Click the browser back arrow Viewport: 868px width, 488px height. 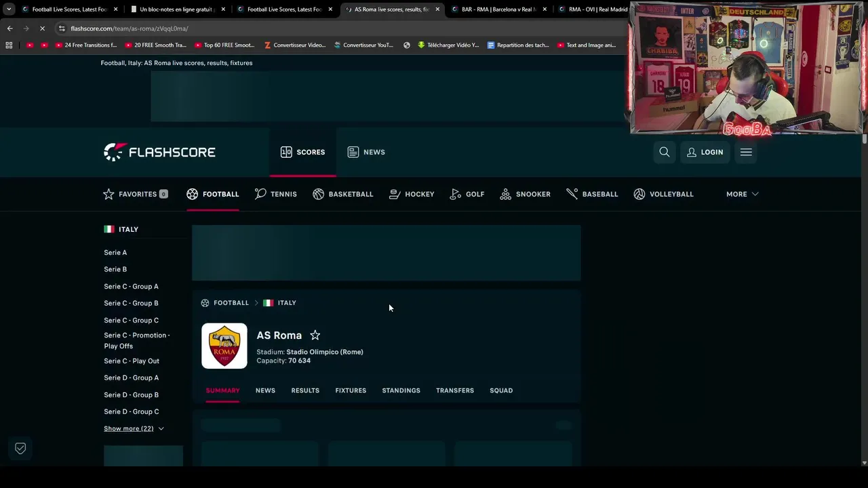click(9, 28)
